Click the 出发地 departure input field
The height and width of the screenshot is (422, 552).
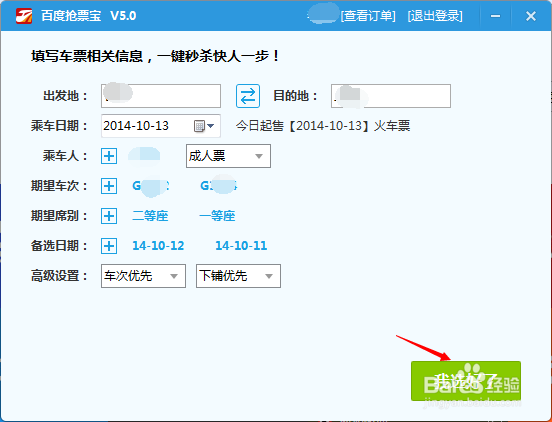pyautogui.click(x=161, y=96)
